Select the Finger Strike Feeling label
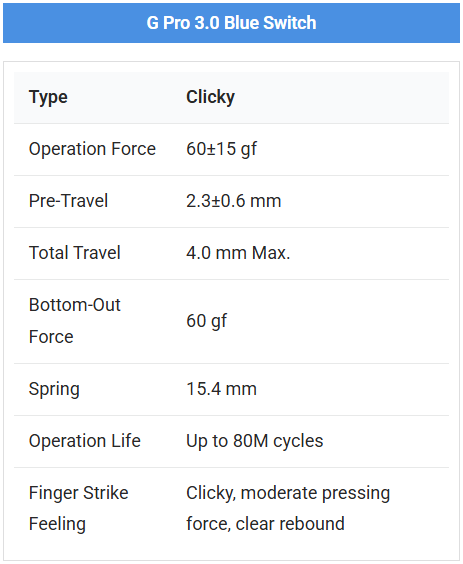463x564 pixels. pyautogui.click(x=78, y=508)
